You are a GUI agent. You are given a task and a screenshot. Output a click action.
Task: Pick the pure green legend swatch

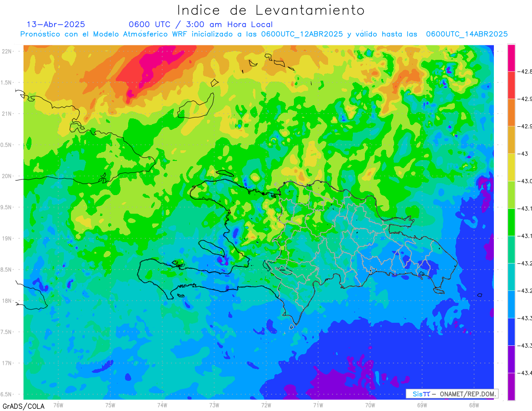[x=511, y=222]
